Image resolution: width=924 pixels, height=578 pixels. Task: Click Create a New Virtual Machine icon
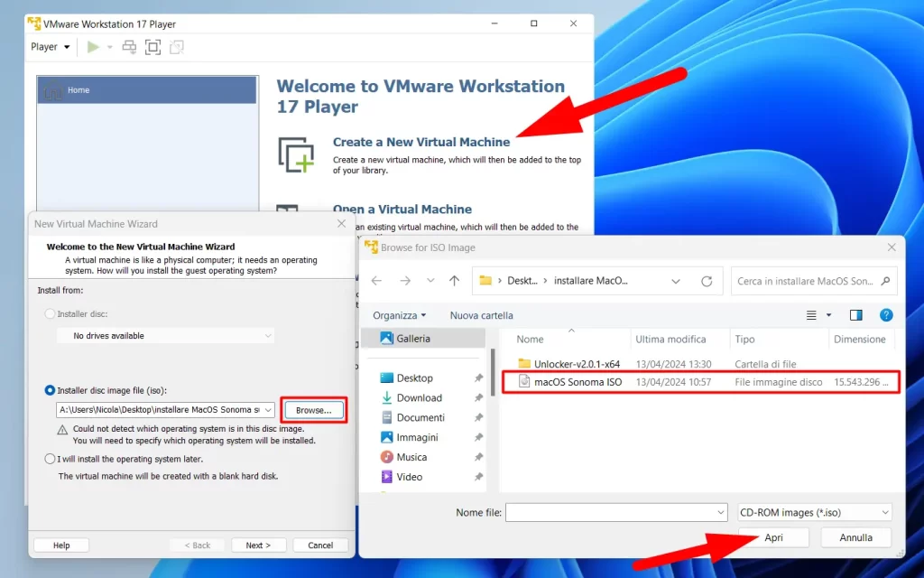click(x=296, y=155)
